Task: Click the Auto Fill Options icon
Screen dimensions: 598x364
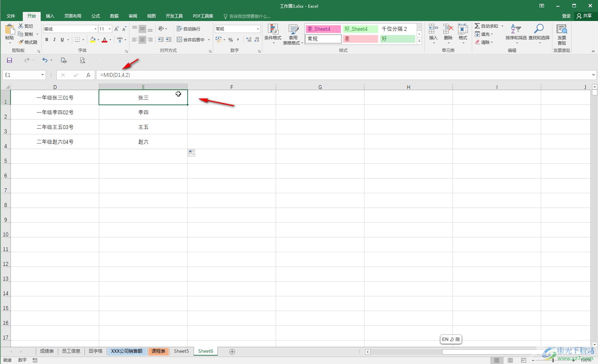Action: pyautogui.click(x=192, y=153)
